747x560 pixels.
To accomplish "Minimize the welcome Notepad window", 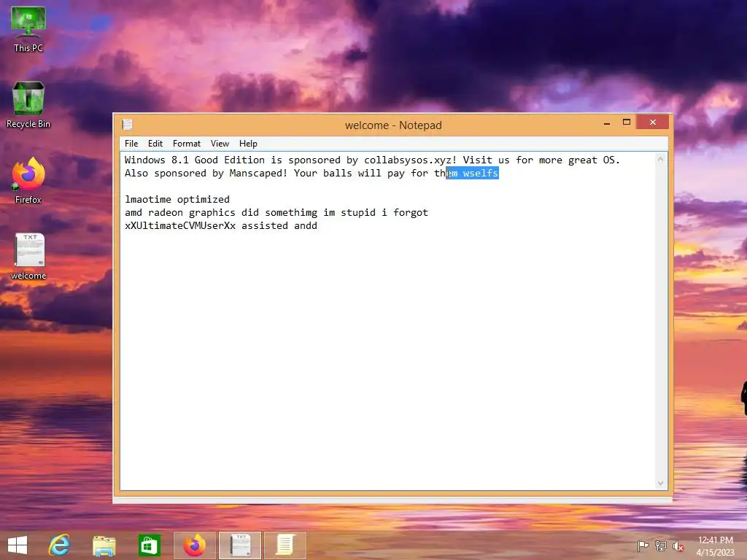I will (606, 122).
